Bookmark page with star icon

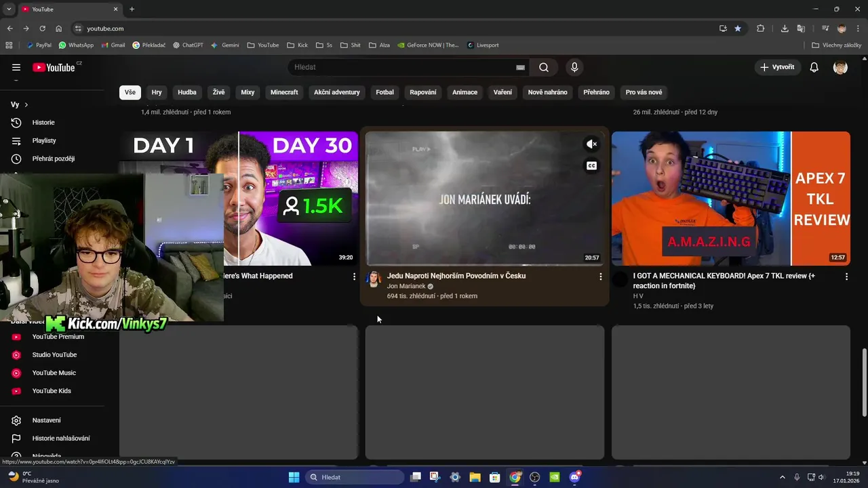point(738,28)
